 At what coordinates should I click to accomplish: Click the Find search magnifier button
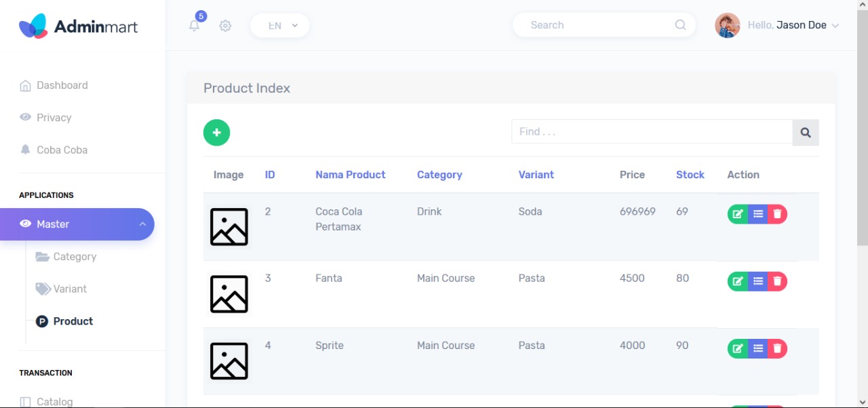806,133
